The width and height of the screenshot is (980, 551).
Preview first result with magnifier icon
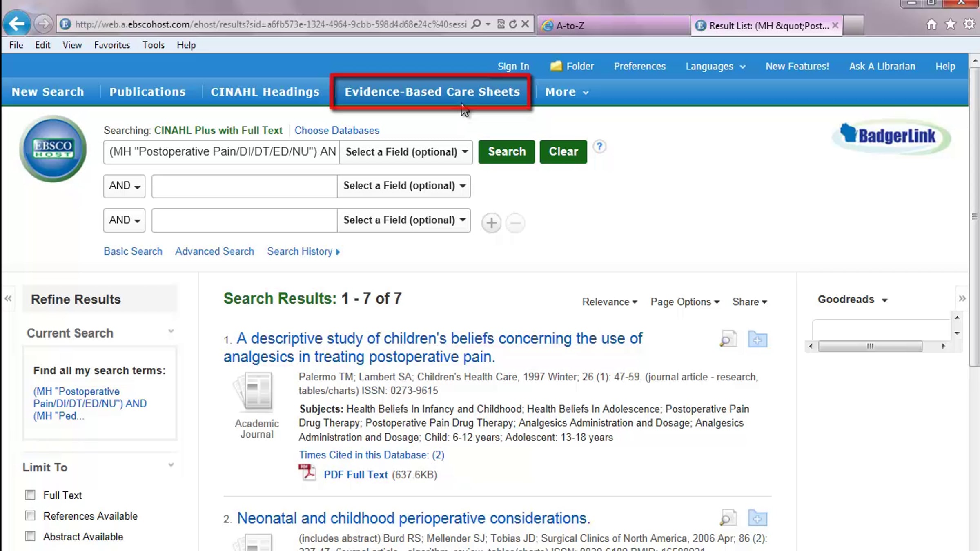coord(728,339)
